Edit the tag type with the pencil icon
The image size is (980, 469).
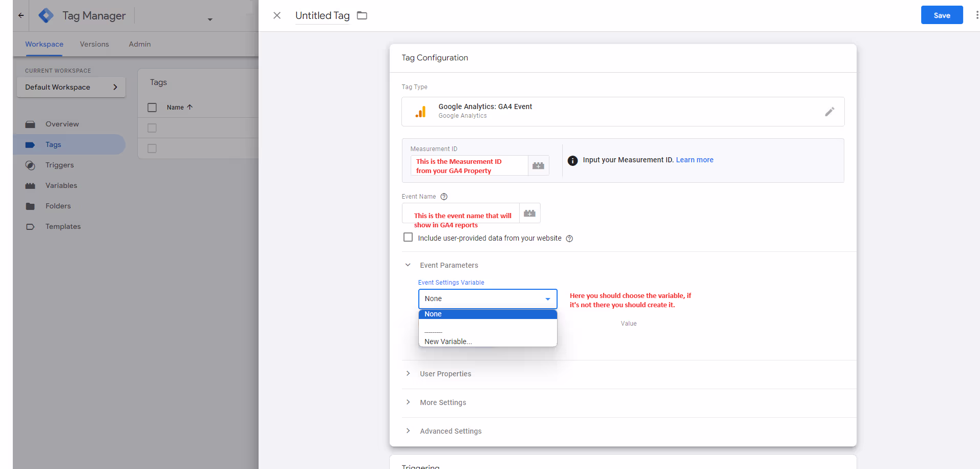(829, 112)
